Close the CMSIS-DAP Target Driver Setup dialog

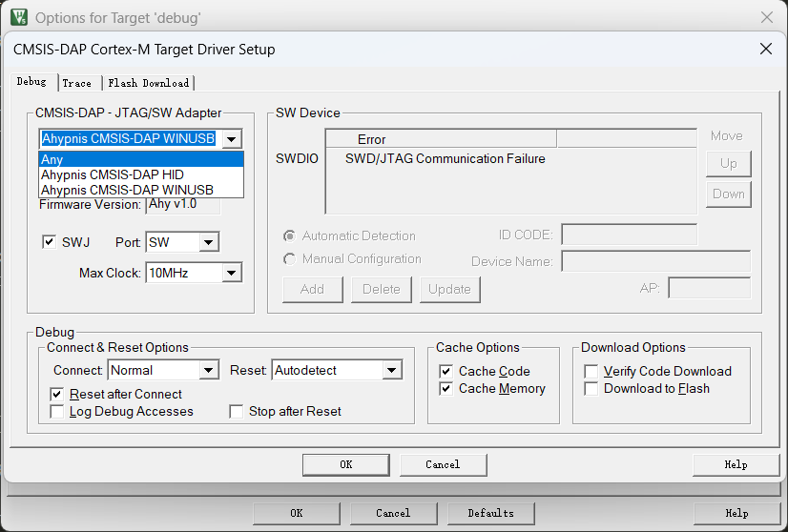tap(764, 49)
